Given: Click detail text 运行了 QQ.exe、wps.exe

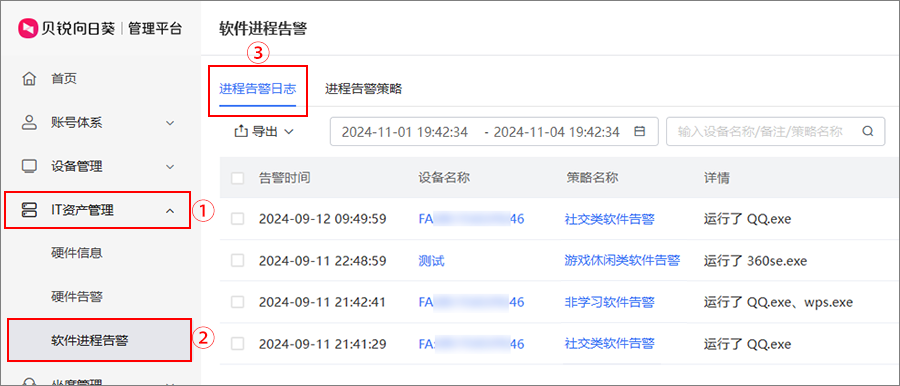Looking at the screenshot, I should tap(778, 302).
